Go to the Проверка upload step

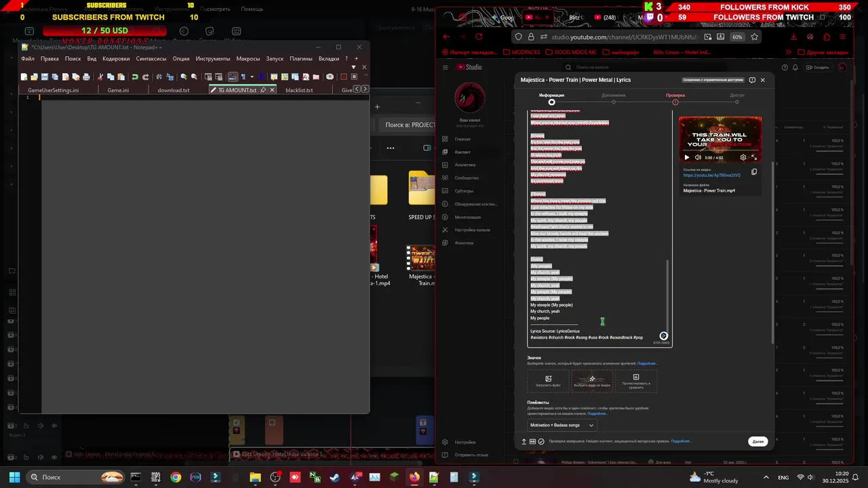click(675, 98)
